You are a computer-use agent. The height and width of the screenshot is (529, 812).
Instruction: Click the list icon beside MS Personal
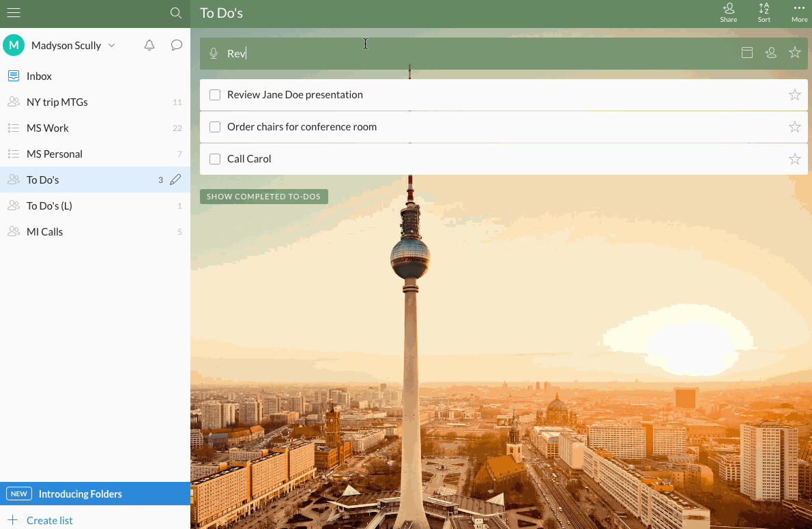point(14,154)
